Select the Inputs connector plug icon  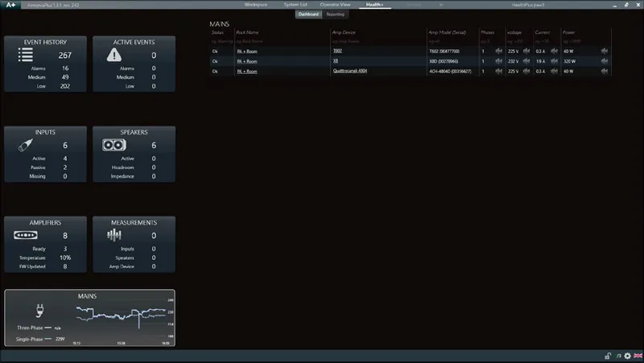coord(26,145)
